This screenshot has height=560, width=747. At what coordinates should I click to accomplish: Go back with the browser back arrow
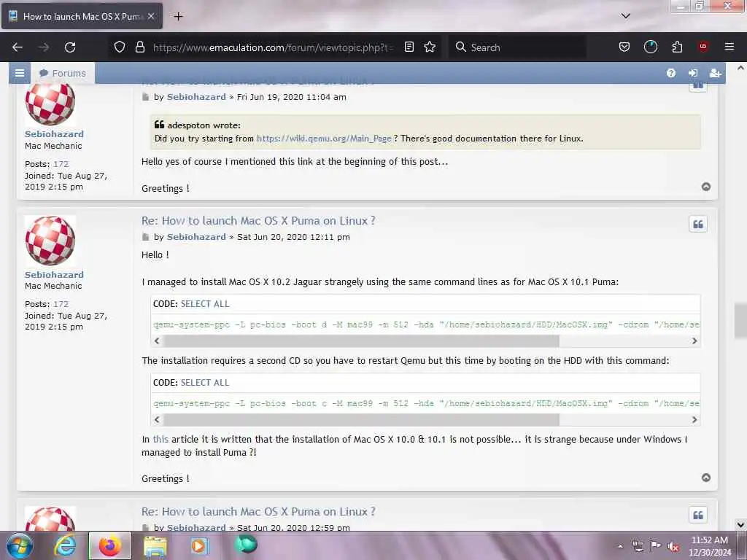(x=18, y=47)
